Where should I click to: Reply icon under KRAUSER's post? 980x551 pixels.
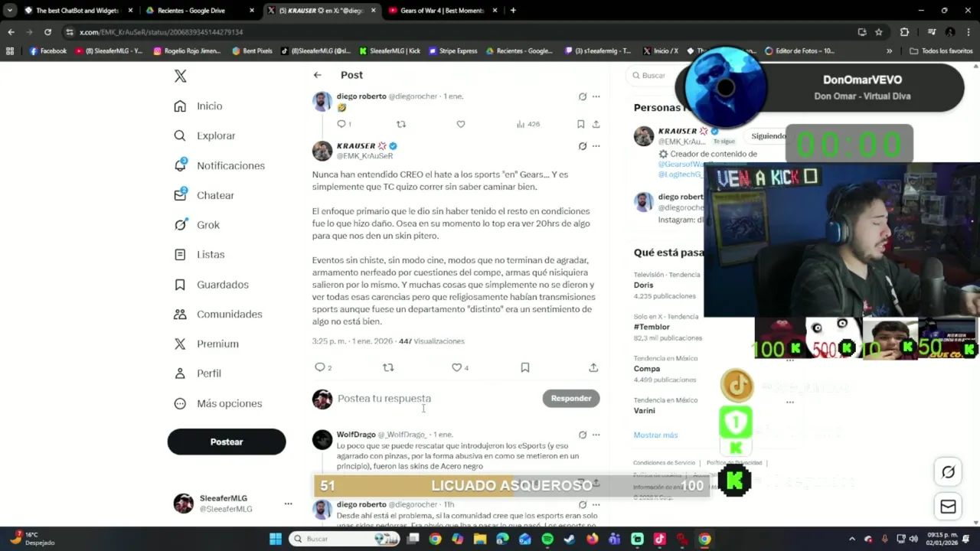(320, 367)
